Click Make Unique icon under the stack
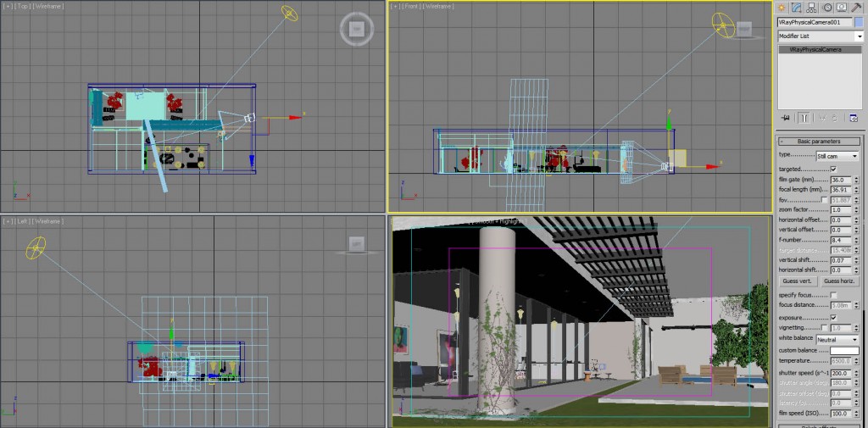This screenshot has width=868, height=428. click(x=822, y=117)
